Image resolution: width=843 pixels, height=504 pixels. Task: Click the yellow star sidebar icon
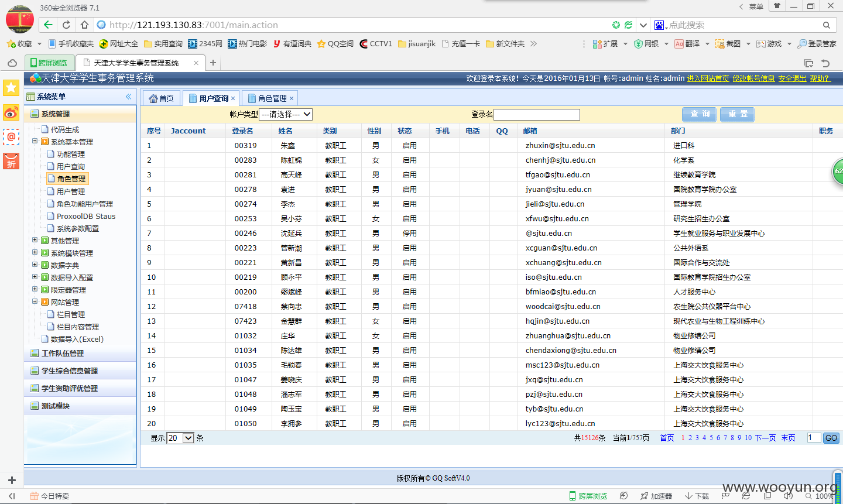(11, 88)
